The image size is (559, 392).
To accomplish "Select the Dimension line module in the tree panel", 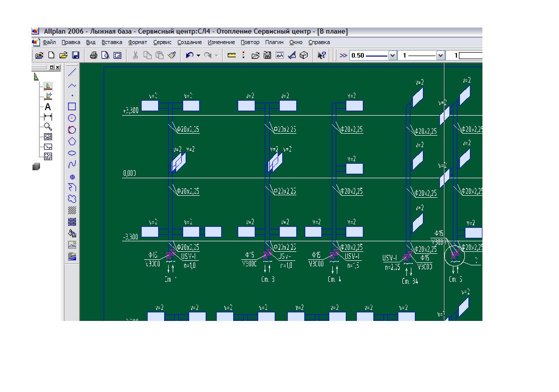I will 48,117.
